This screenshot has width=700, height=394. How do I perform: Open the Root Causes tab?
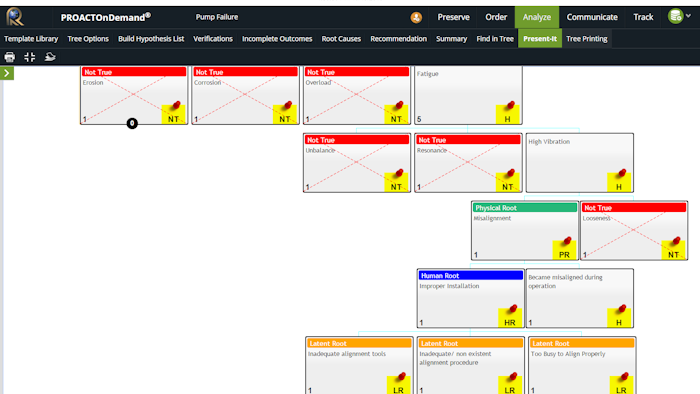[341, 39]
